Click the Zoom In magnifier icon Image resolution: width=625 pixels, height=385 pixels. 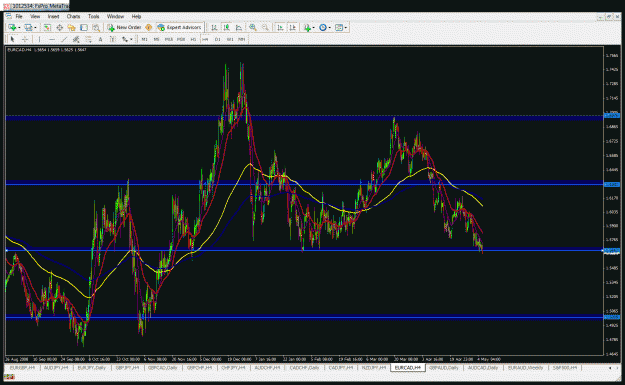[253, 28]
